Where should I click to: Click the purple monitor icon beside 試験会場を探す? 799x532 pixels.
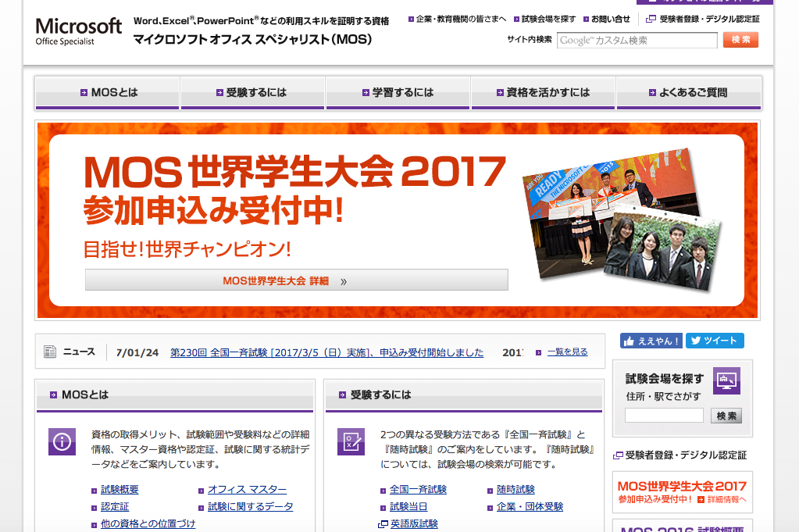[726, 380]
